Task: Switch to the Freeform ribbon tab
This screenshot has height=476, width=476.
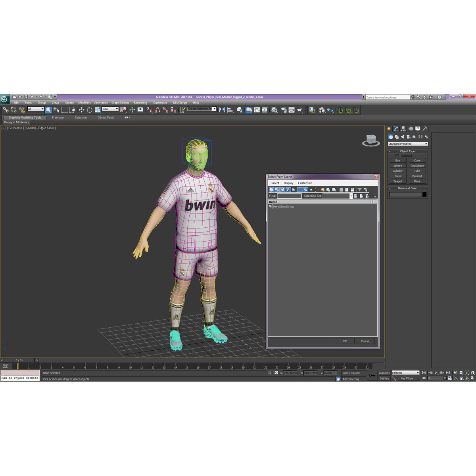Action: (x=58, y=117)
